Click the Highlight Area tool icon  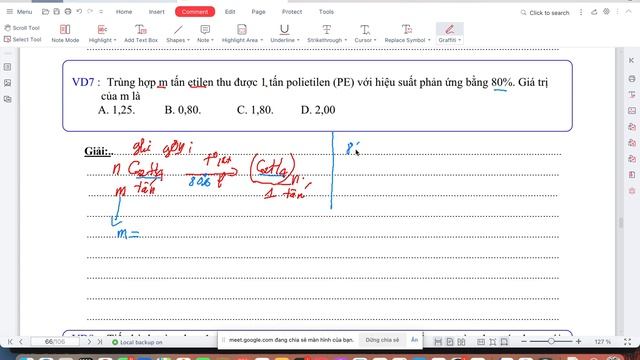[x=242, y=29]
